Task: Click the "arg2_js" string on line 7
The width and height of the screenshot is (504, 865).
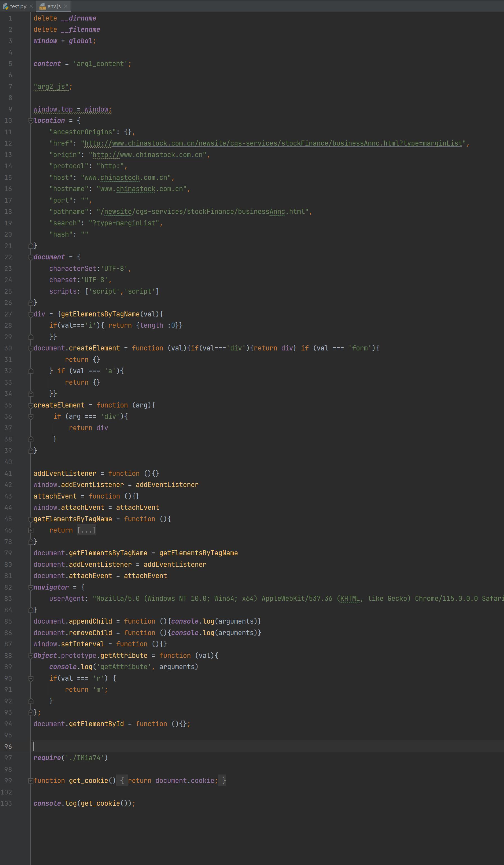Action: coord(51,87)
